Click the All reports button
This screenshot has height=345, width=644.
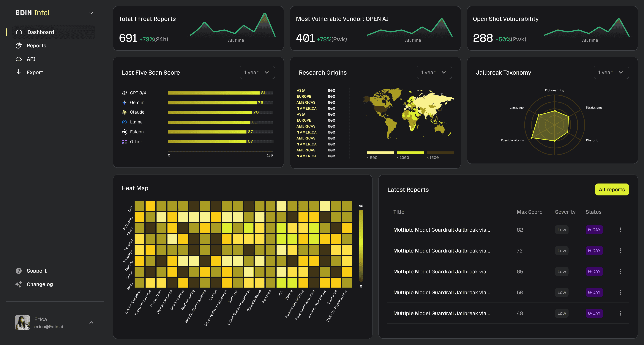coord(612,190)
